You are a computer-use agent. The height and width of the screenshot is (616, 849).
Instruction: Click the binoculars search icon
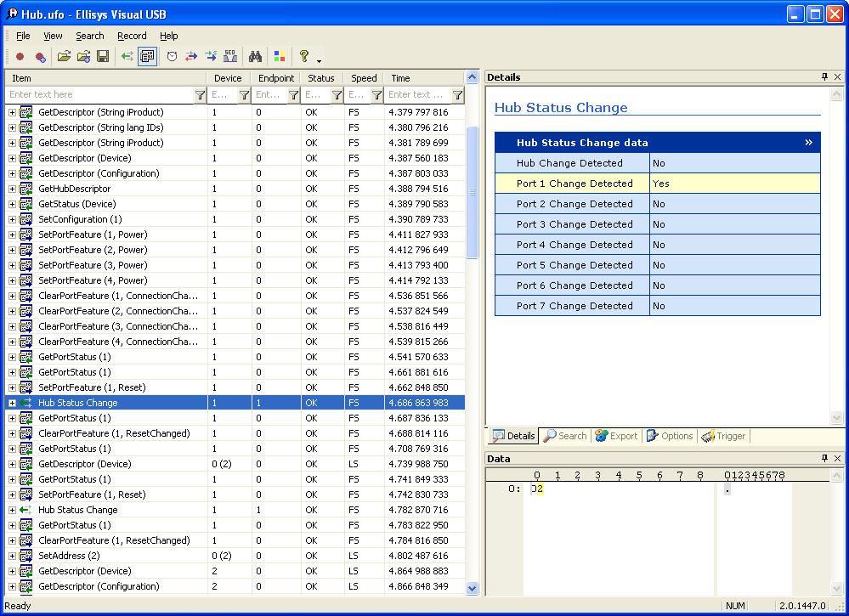point(254,57)
